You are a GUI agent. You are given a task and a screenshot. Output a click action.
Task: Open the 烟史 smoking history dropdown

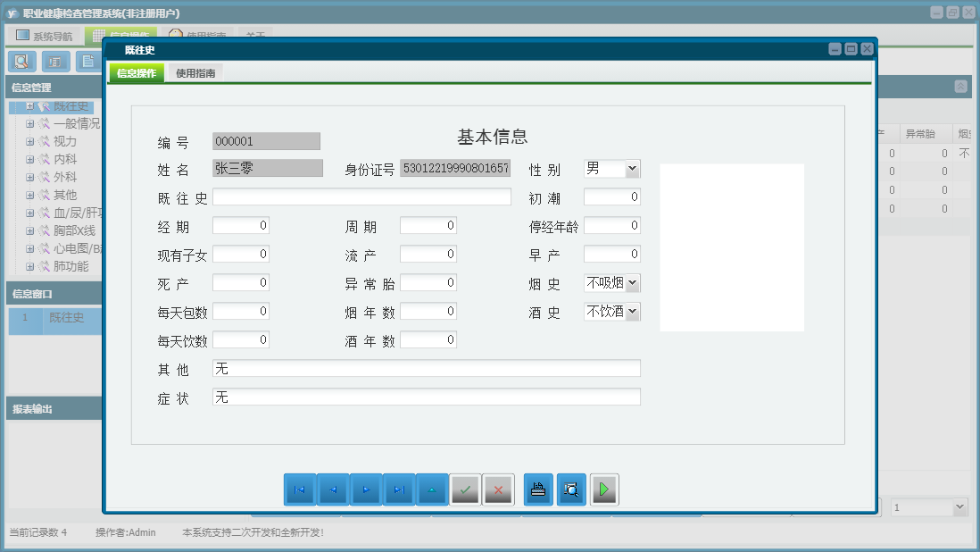pyautogui.click(x=632, y=283)
